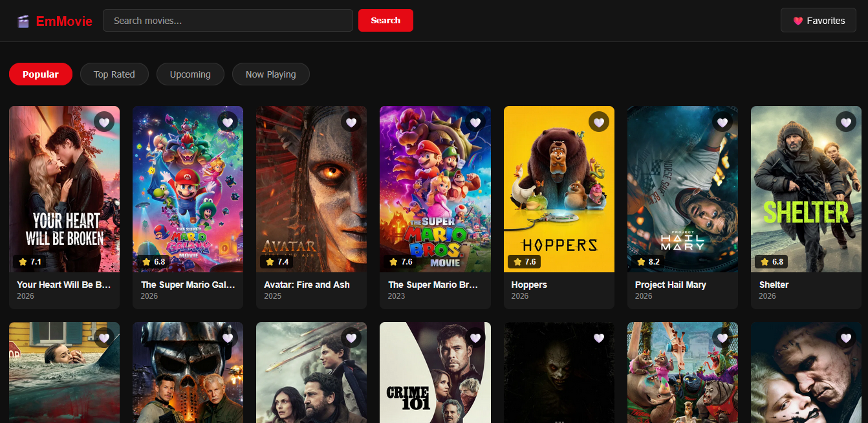This screenshot has height=423, width=868.
Task: Click the Avatar: Fire and Ash title
Action: coord(307,285)
